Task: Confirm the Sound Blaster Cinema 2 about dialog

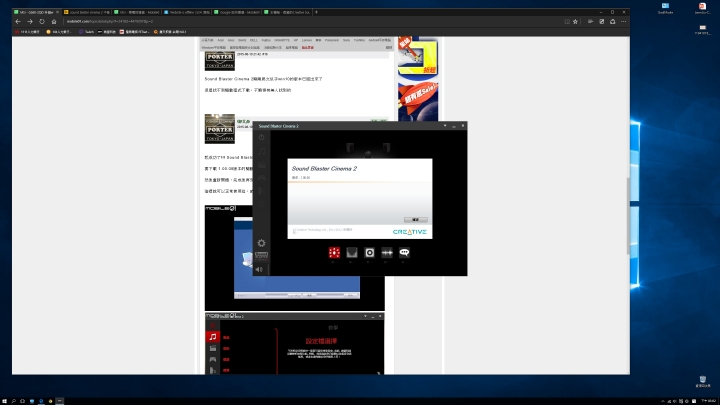Action: (x=416, y=219)
